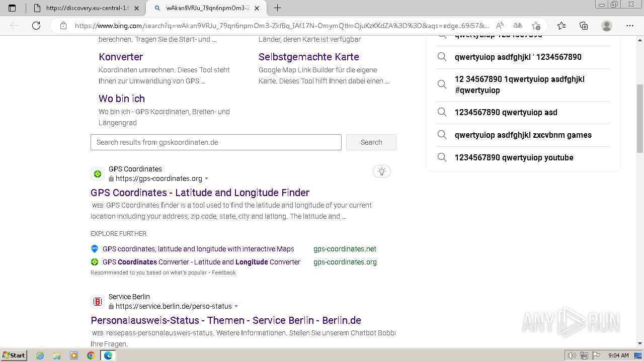The width and height of the screenshot is (644, 362).
Task: Launch Internet Explorer from the taskbar
Action: [x=40, y=355]
